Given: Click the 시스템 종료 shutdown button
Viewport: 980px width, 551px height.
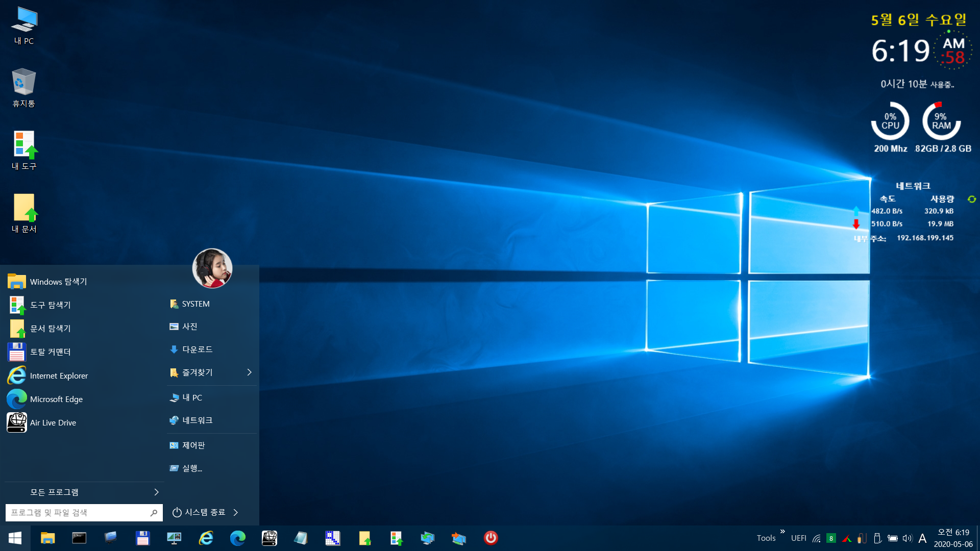Looking at the screenshot, I should (199, 512).
